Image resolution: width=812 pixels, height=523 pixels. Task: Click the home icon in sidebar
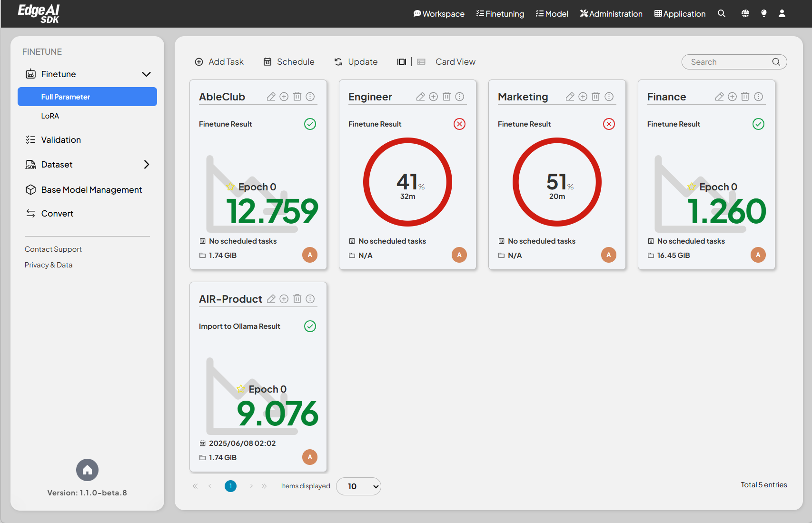click(x=87, y=470)
